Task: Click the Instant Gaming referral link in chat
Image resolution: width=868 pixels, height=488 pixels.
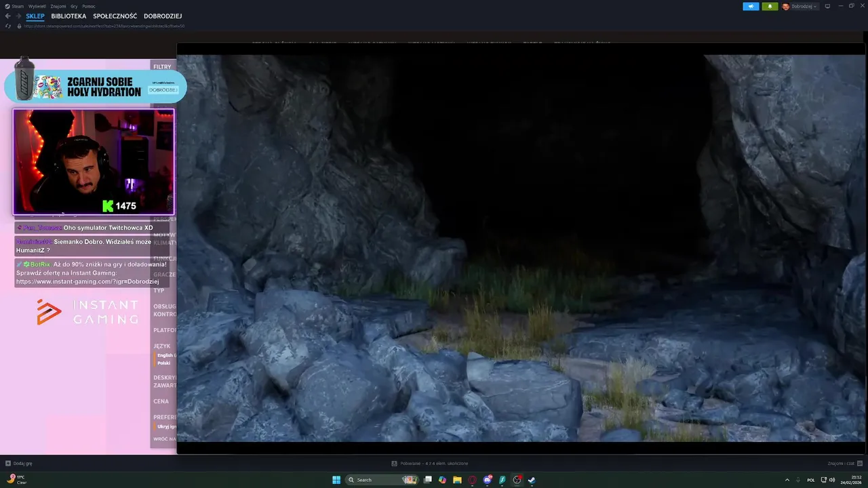Action: (x=87, y=281)
